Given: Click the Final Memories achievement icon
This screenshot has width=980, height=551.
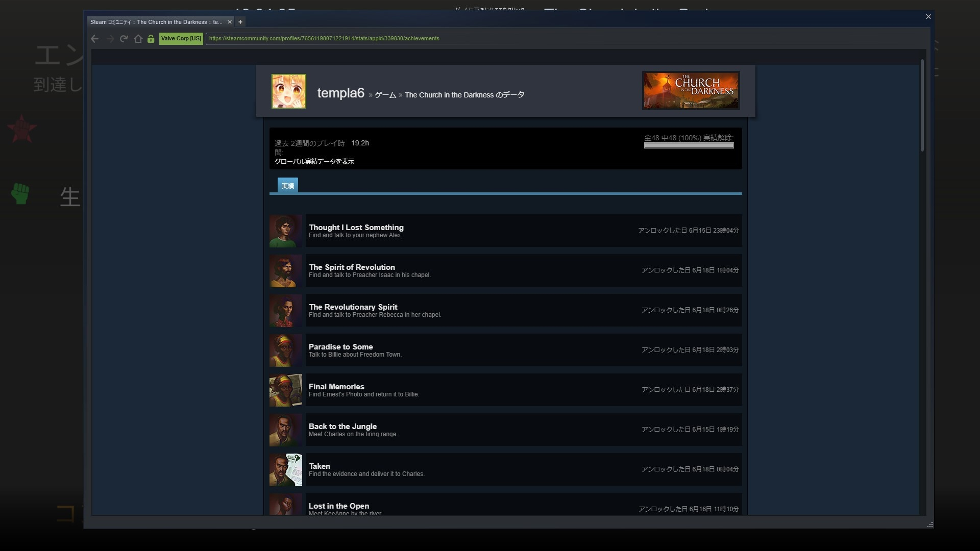Looking at the screenshot, I should (x=286, y=390).
